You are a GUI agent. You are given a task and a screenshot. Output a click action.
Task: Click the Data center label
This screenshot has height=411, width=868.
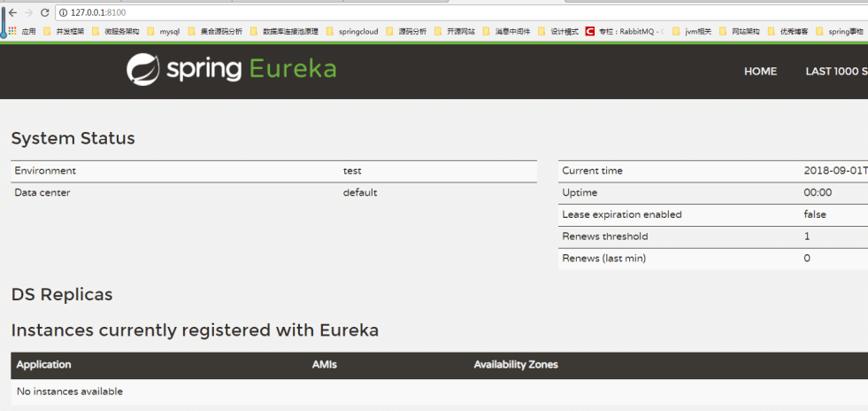coord(42,193)
